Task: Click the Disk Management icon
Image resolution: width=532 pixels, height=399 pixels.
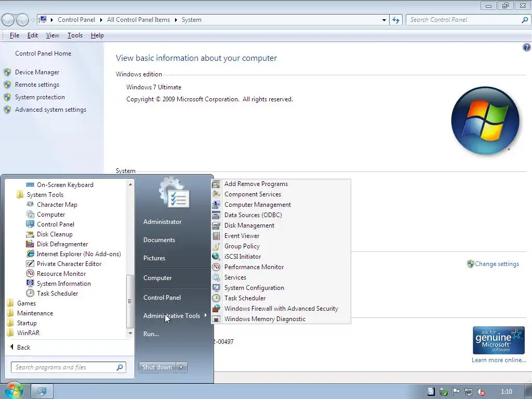Action: [216, 225]
